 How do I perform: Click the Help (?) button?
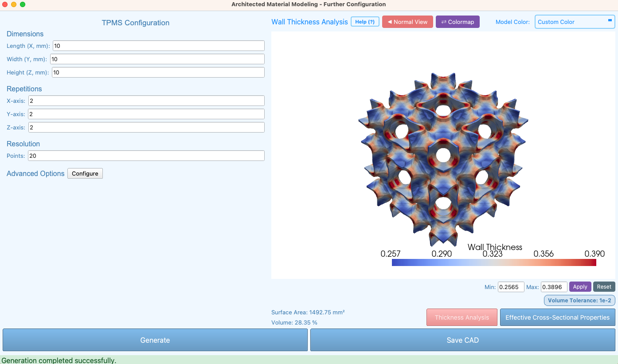click(x=365, y=22)
